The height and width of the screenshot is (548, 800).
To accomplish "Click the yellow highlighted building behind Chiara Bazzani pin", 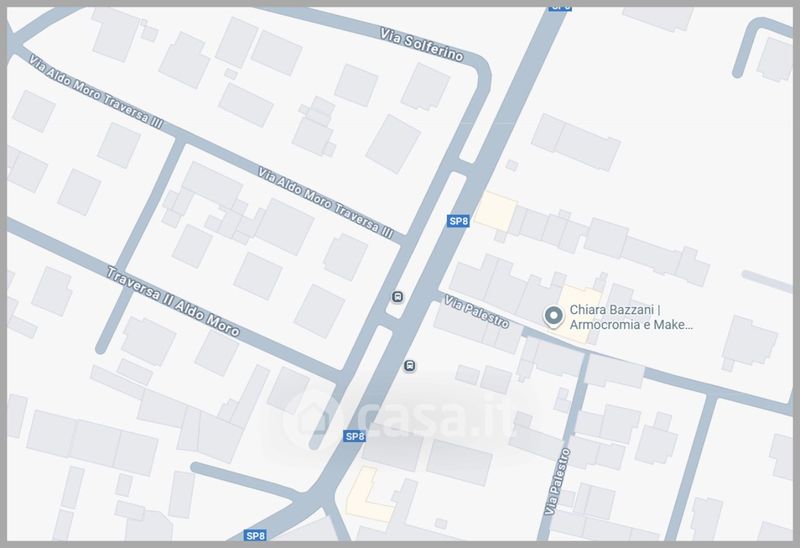I will [578, 312].
